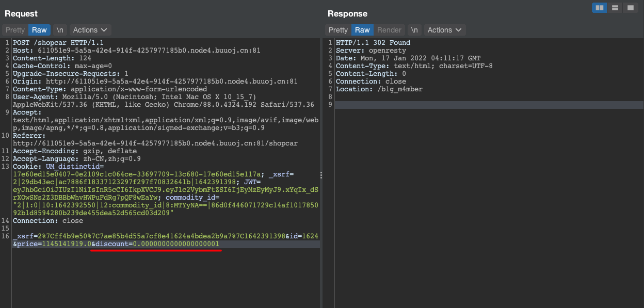Click the Content-Type: text/html; charset=UTF-8 line
644x308 pixels.
tap(414, 66)
